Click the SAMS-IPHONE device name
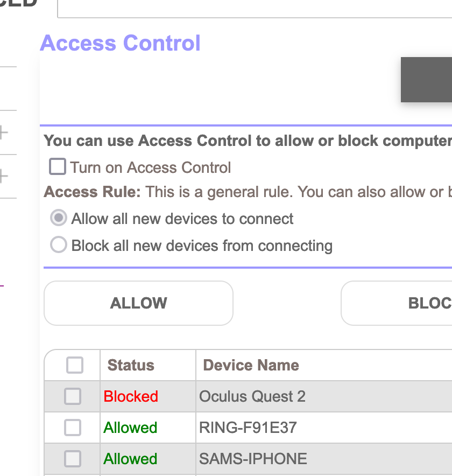This screenshot has height=476, width=452. coord(253,459)
